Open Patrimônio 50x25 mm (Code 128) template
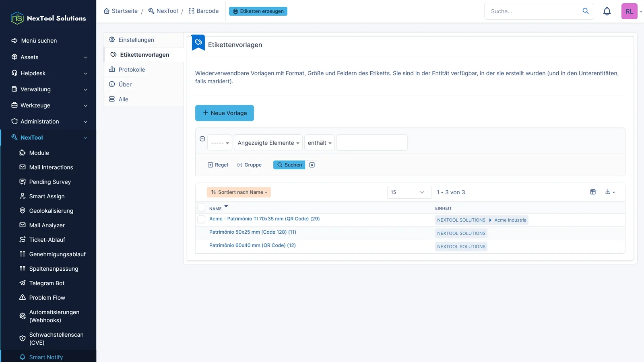The image size is (644, 362). [x=253, y=232]
